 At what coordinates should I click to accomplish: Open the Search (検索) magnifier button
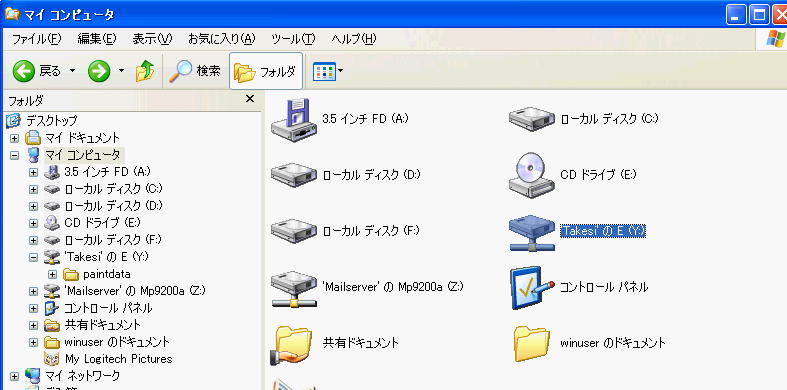(195, 71)
